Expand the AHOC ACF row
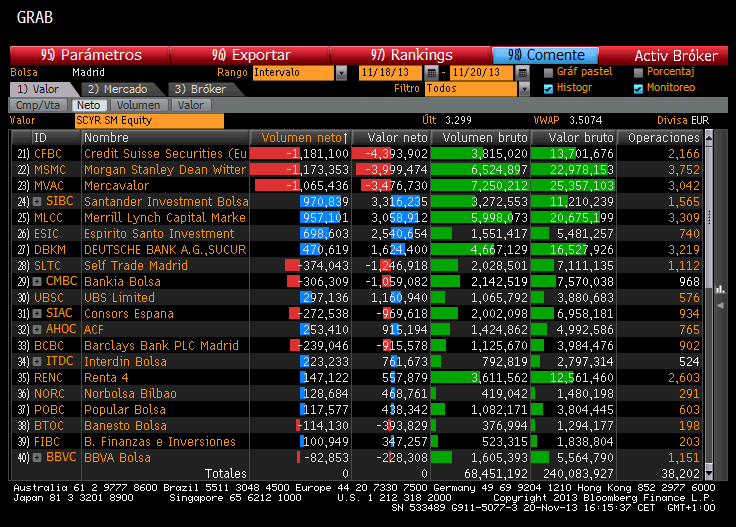Viewport: 736px width, 527px height. 37,329
